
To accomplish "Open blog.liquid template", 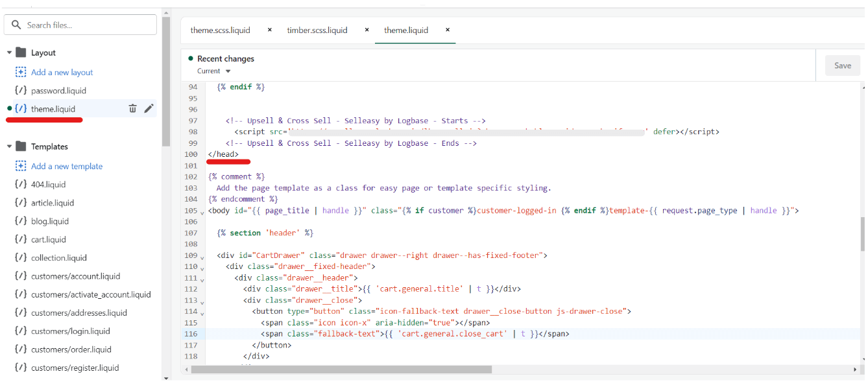I will pos(50,221).
